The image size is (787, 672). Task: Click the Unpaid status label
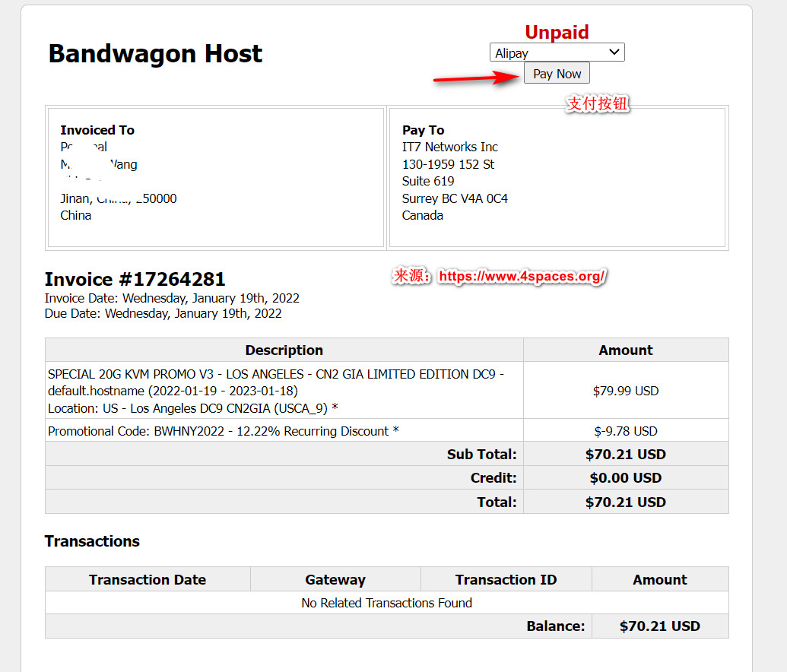(x=557, y=32)
